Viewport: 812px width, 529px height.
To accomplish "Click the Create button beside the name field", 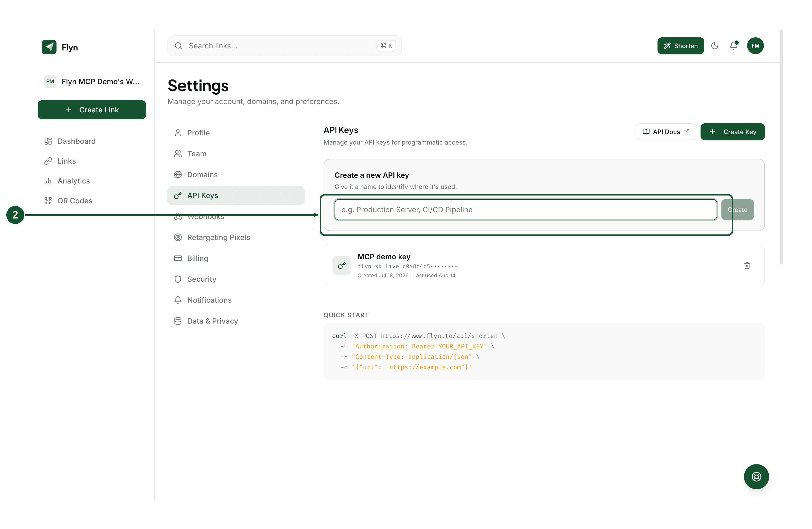I will [737, 210].
